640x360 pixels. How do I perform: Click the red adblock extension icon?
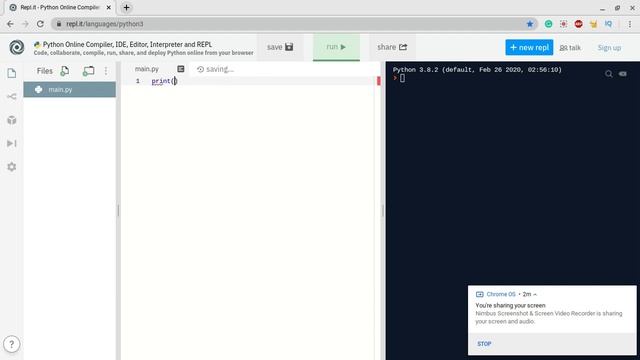tap(578, 24)
